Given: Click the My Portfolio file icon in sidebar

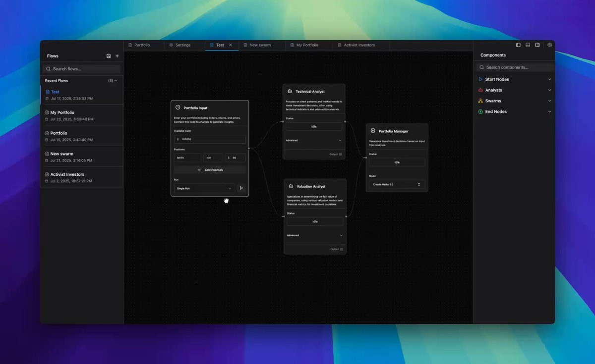Looking at the screenshot, I should click(48, 112).
